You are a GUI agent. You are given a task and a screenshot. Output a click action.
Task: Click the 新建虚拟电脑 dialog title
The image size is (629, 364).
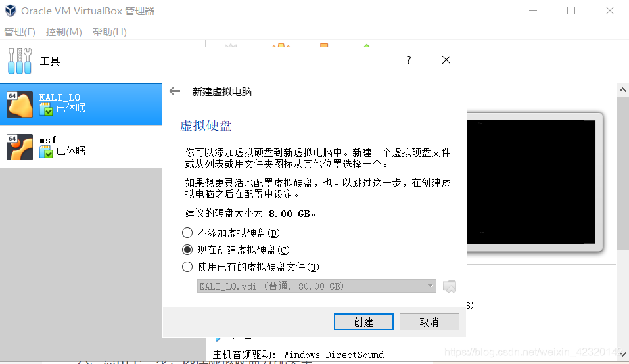click(x=222, y=92)
